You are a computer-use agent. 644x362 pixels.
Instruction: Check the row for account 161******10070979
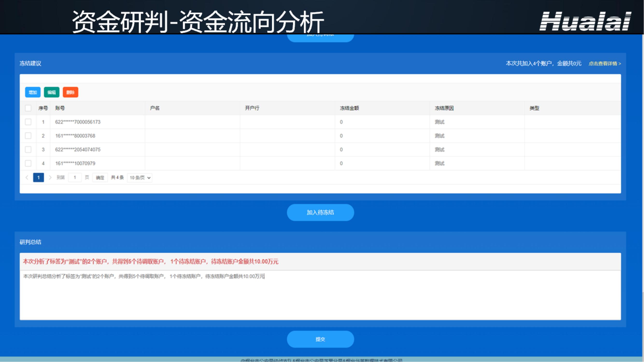pyautogui.click(x=28, y=163)
